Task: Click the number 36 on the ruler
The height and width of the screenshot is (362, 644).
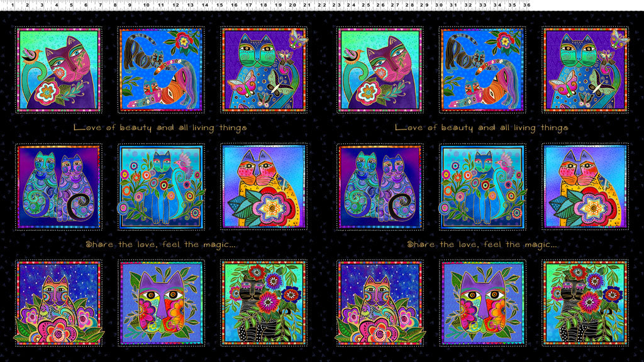Action: click(x=527, y=5)
